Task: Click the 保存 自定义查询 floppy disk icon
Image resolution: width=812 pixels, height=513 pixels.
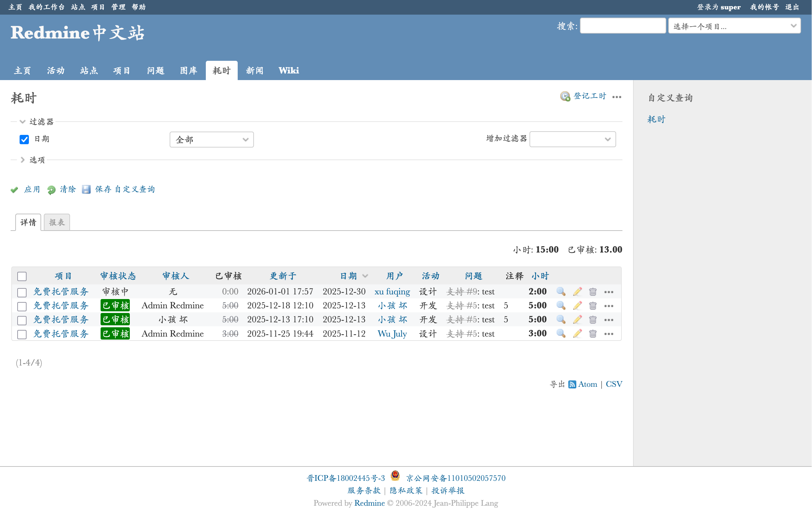Action: [86, 189]
